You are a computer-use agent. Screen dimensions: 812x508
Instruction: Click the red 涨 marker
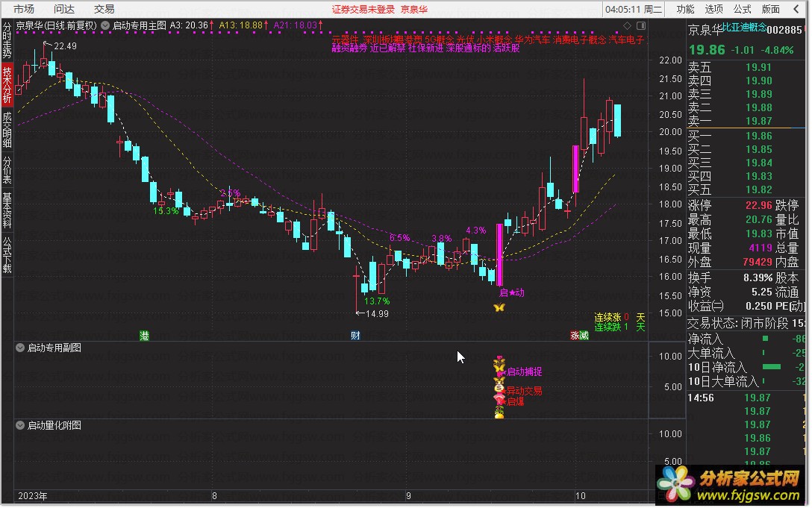(x=575, y=336)
